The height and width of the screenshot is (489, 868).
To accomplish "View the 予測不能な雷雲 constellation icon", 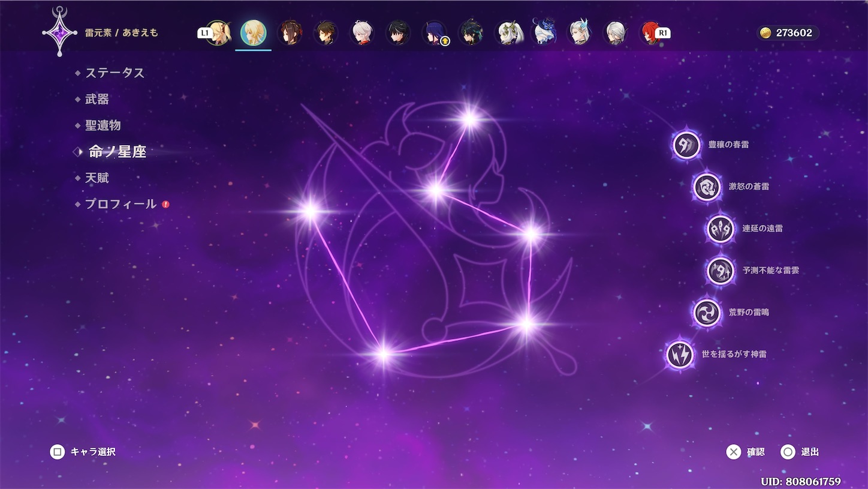I will [721, 271].
